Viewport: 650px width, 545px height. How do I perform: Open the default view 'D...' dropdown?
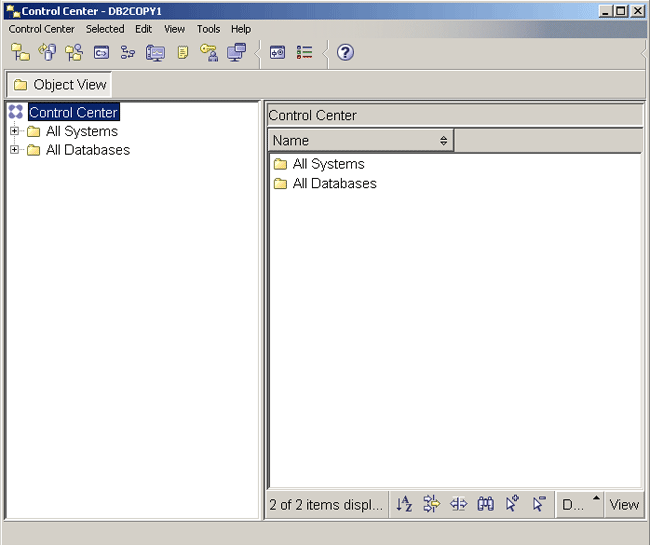point(580,505)
